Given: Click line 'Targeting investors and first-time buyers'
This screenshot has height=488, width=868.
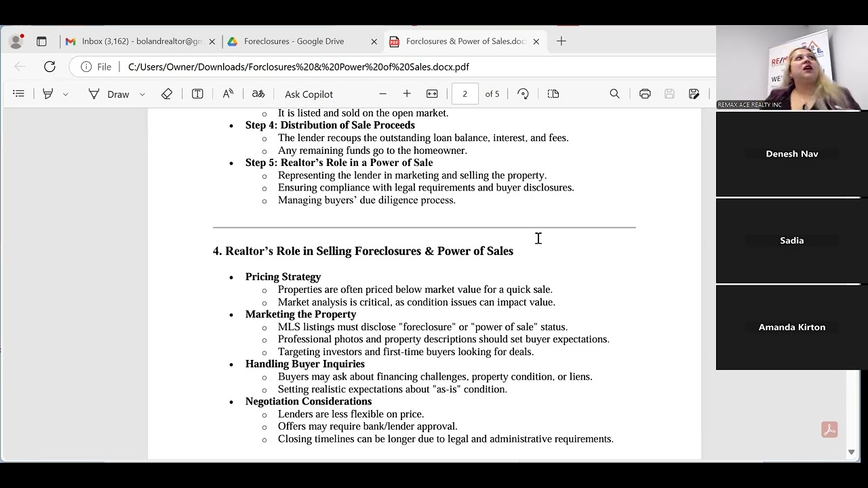Looking at the screenshot, I should [406, 352].
